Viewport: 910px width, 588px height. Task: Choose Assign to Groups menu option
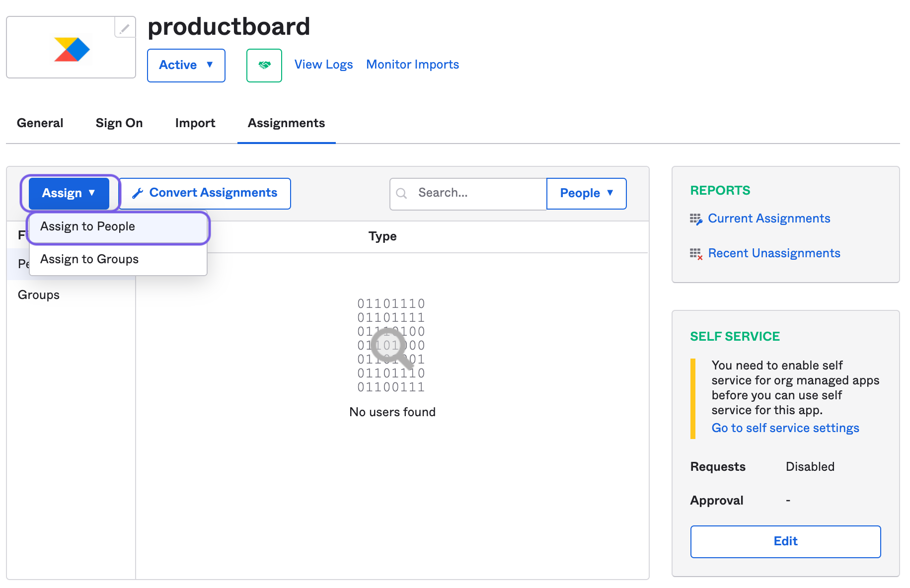pyautogui.click(x=118, y=259)
